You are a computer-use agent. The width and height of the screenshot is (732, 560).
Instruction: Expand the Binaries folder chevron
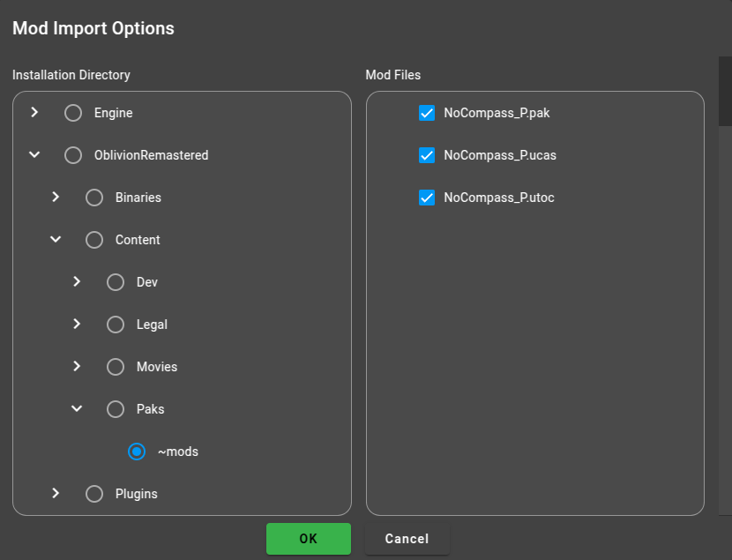pos(56,197)
